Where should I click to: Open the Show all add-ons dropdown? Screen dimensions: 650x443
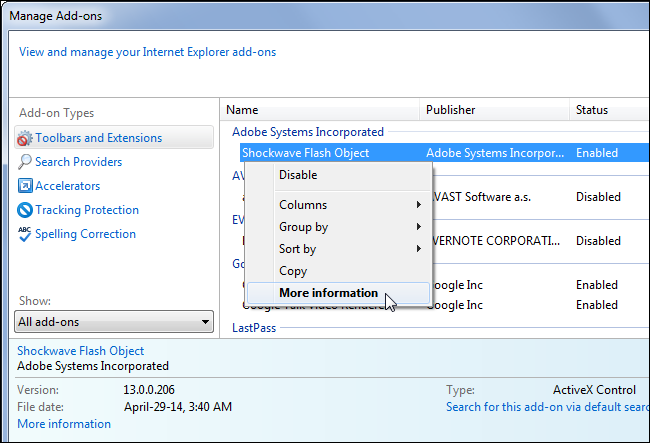pos(115,321)
